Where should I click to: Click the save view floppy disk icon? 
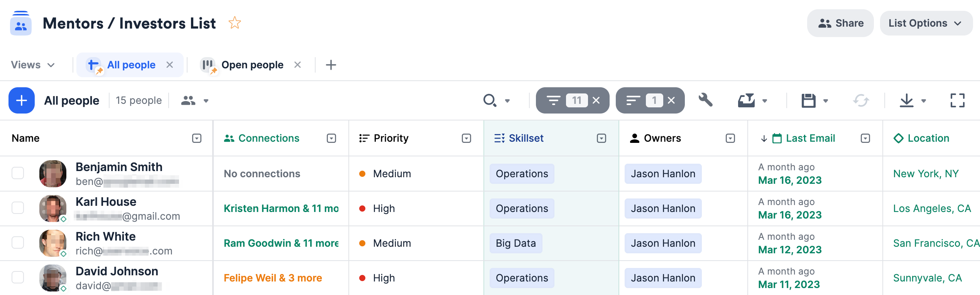point(808,100)
